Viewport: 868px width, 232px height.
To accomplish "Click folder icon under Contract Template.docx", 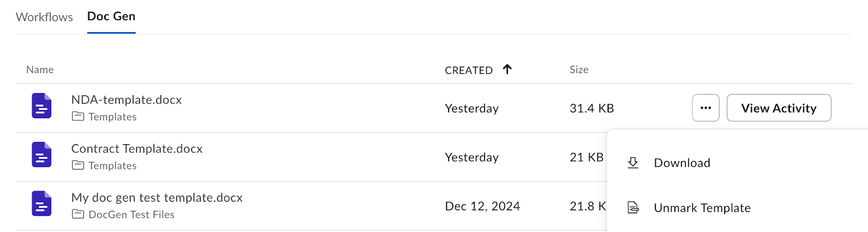I will coord(78,165).
